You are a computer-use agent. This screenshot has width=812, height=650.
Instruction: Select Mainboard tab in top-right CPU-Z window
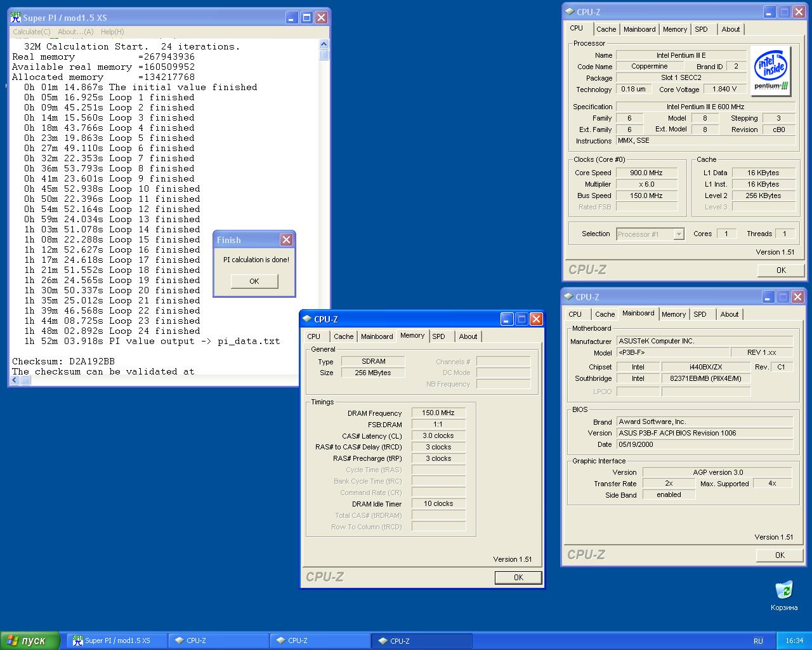coord(639,29)
